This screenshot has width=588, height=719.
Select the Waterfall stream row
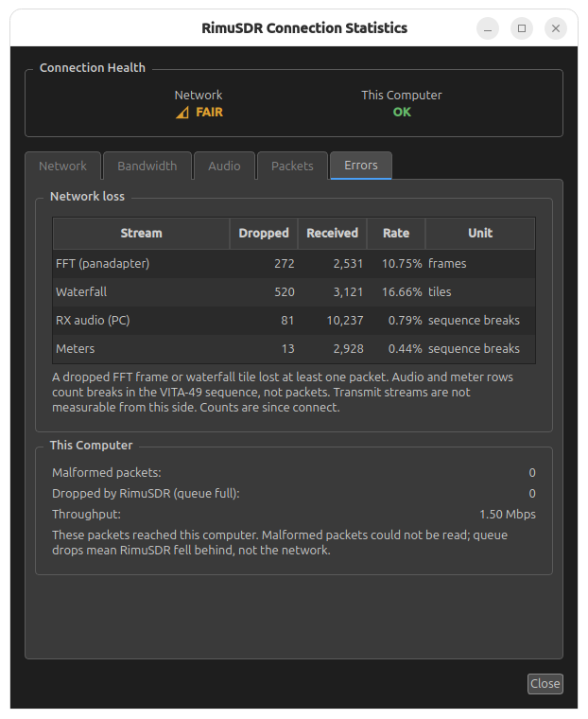point(294,292)
